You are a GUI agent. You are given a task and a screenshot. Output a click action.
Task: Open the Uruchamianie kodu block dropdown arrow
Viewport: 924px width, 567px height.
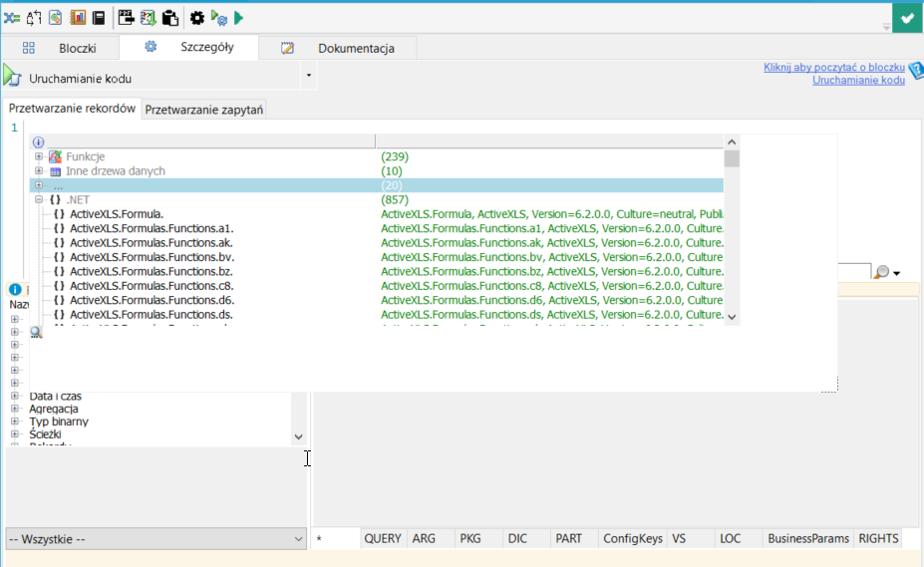(x=308, y=76)
